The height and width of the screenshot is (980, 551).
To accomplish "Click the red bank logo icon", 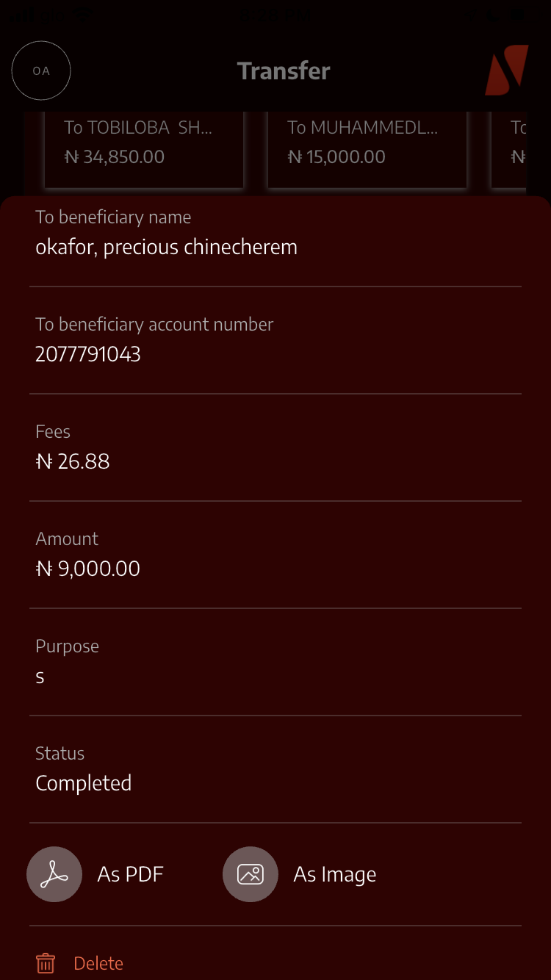I will tap(506, 71).
